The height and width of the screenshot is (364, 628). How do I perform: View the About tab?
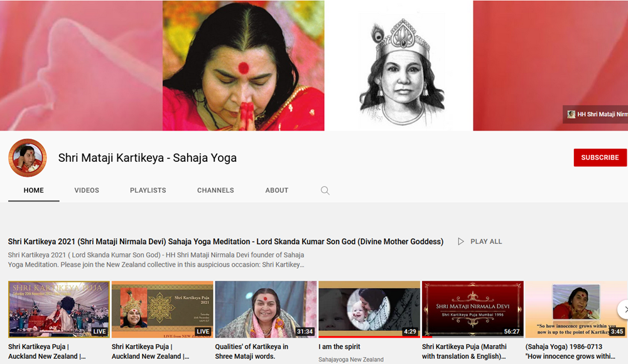point(276,190)
